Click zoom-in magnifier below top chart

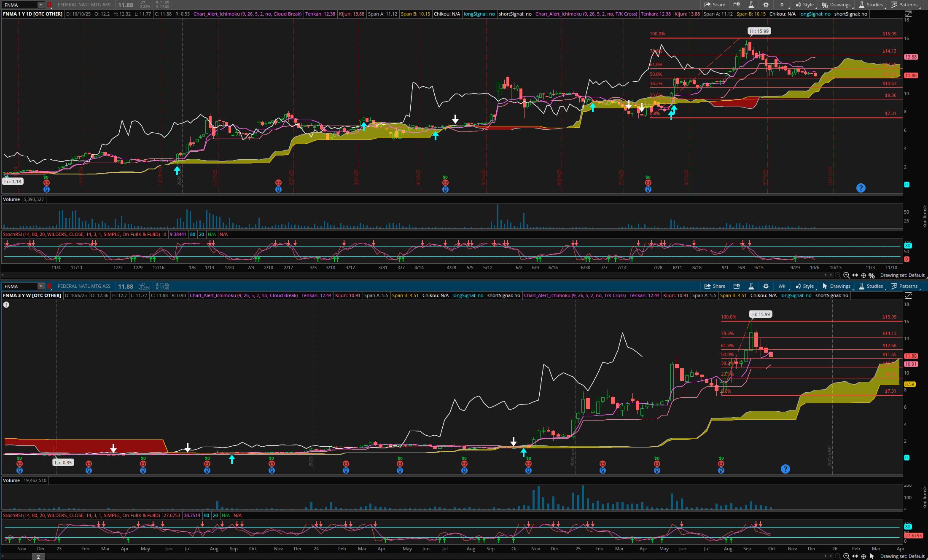[846, 275]
